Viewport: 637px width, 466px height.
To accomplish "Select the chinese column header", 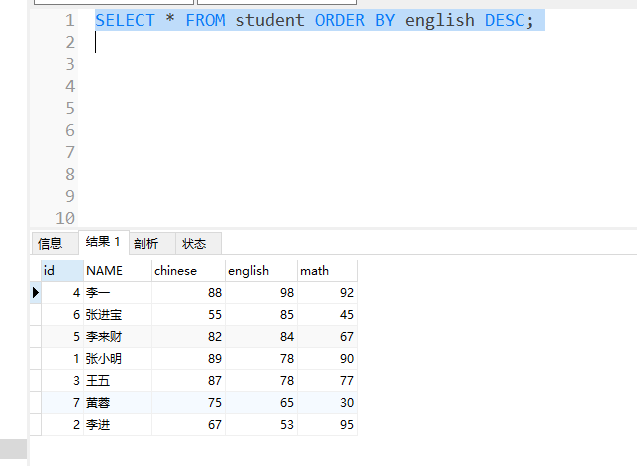I will click(x=187, y=270).
